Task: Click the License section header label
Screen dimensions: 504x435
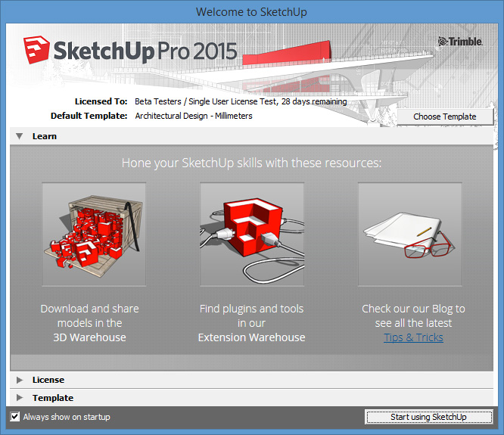Action: coord(48,380)
